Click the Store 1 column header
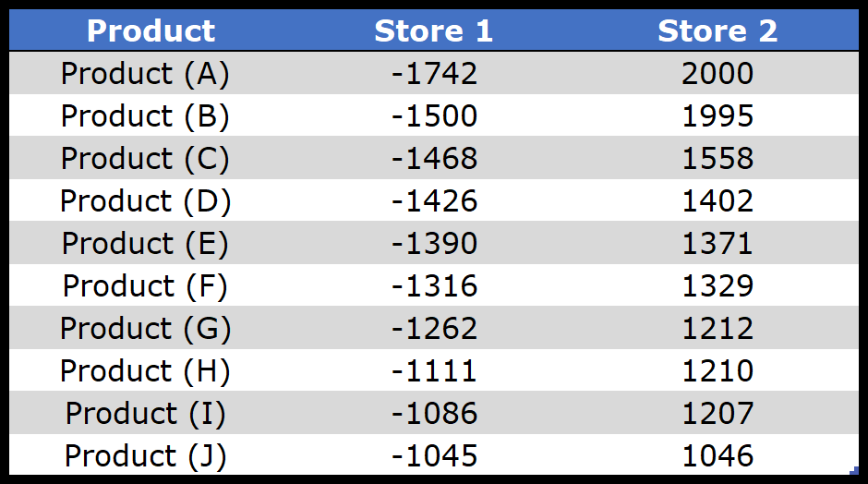Screen dimensions: 868x484 (x=434, y=30)
